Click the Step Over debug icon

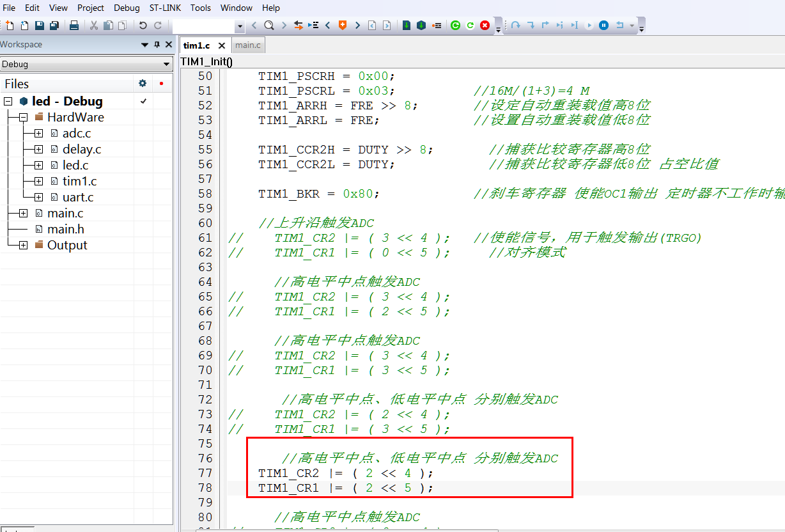pos(515,26)
